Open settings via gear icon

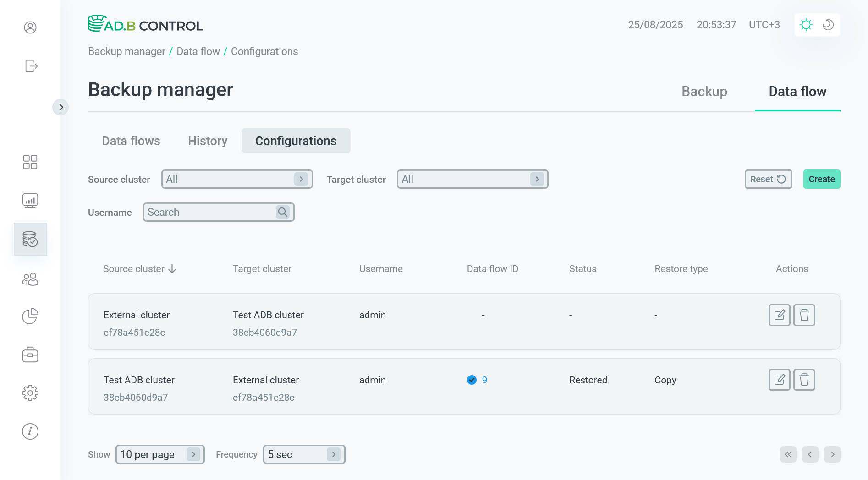point(30,393)
